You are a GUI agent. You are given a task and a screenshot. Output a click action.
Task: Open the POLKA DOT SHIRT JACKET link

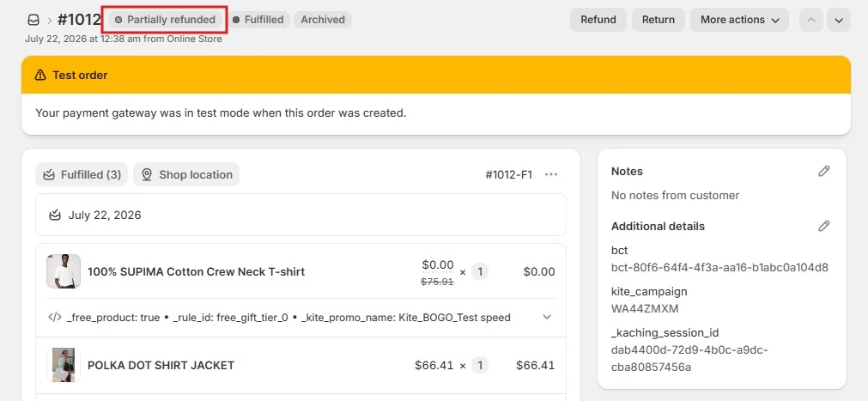pyautogui.click(x=161, y=366)
